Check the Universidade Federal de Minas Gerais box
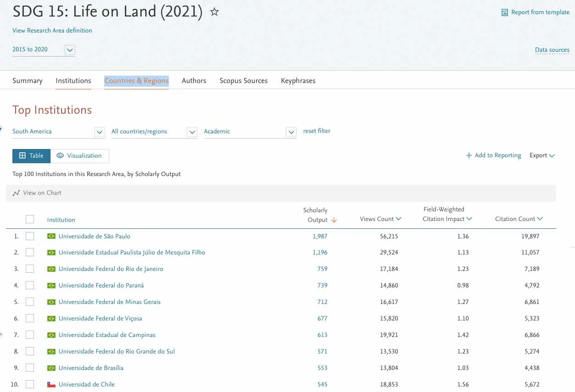575x392 pixels. click(30, 302)
